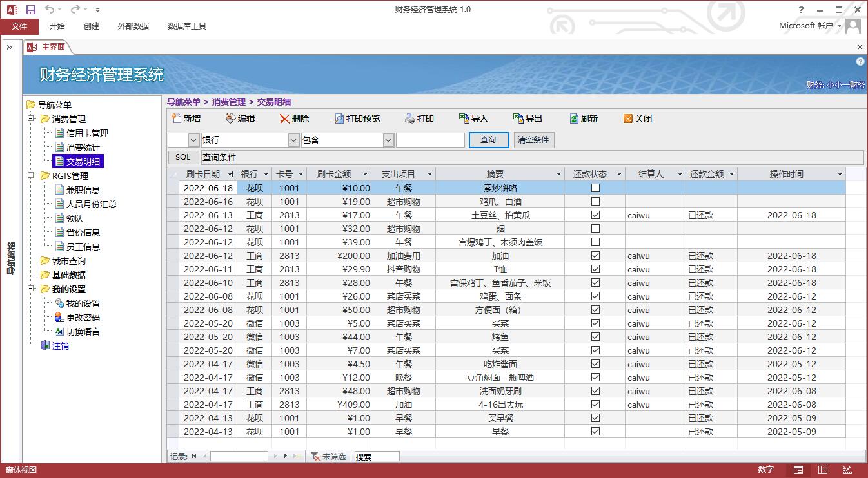Viewport: 868px width, 478px height.
Task: Click the 新增 (add) toolbar icon
Action: click(176, 119)
